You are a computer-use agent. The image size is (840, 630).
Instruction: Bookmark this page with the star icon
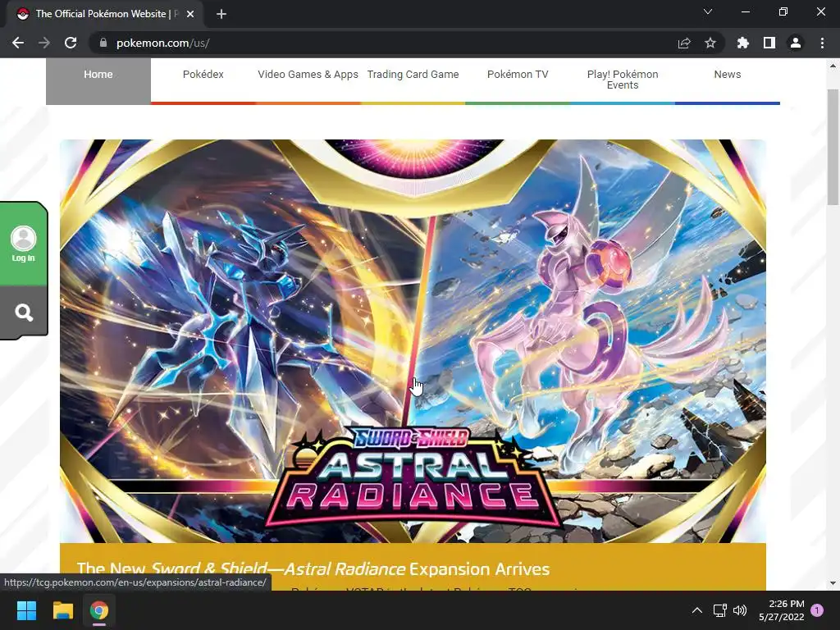(710, 43)
